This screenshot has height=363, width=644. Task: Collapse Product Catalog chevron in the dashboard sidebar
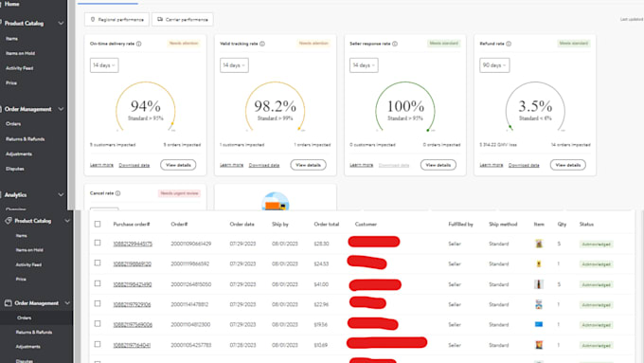tap(61, 24)
